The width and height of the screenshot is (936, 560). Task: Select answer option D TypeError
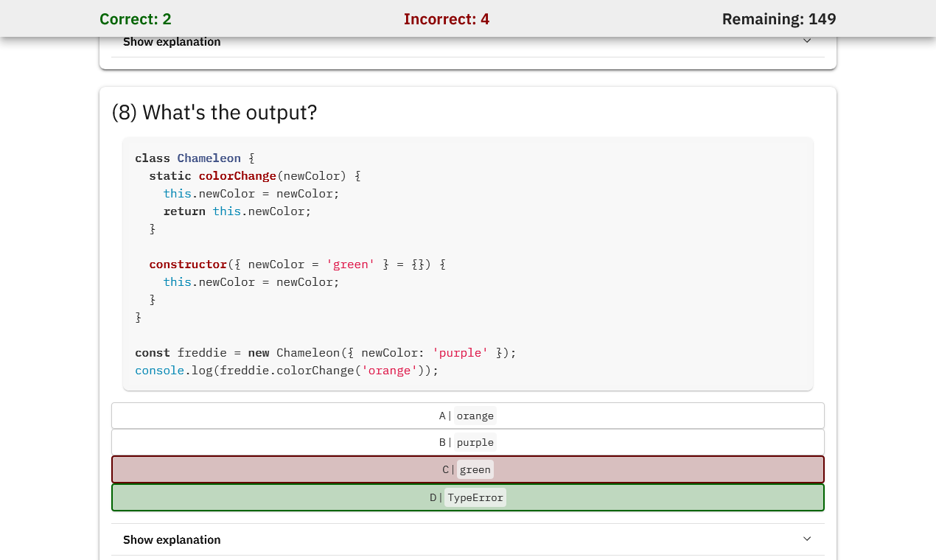coord(467,497)
